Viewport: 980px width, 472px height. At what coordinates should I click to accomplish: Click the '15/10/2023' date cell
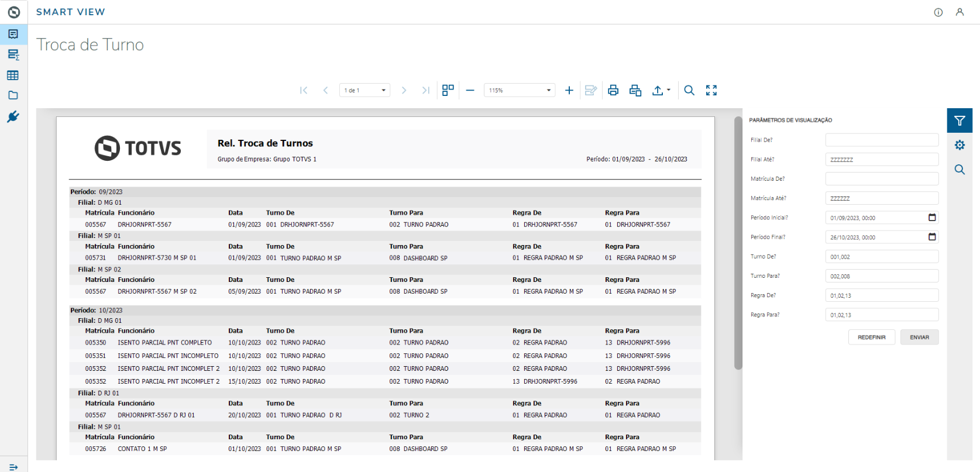(245, 381)
